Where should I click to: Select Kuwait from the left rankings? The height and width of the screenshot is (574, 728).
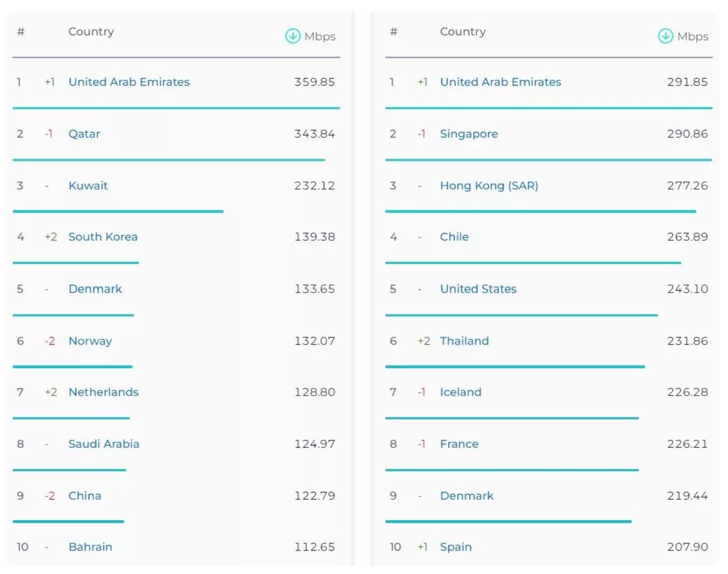(x=88, y=186)
